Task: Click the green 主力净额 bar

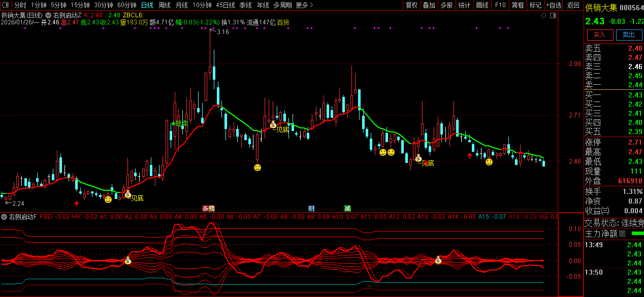Action: point(637,234)
